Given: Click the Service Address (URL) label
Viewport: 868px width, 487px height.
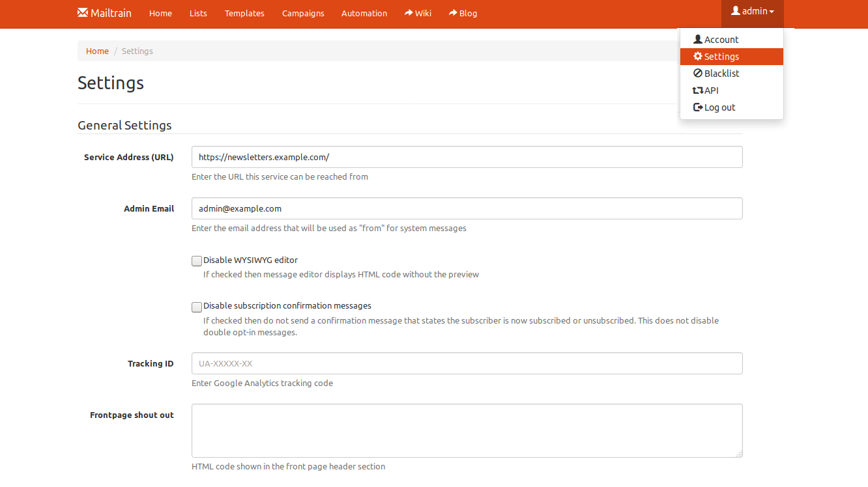Looking at the screenshot, I should (x=129, y=157).
